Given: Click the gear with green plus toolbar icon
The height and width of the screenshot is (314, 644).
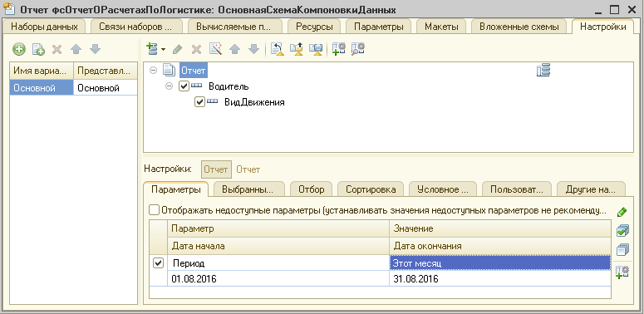Looking at the screenshot, I should 338,49.
